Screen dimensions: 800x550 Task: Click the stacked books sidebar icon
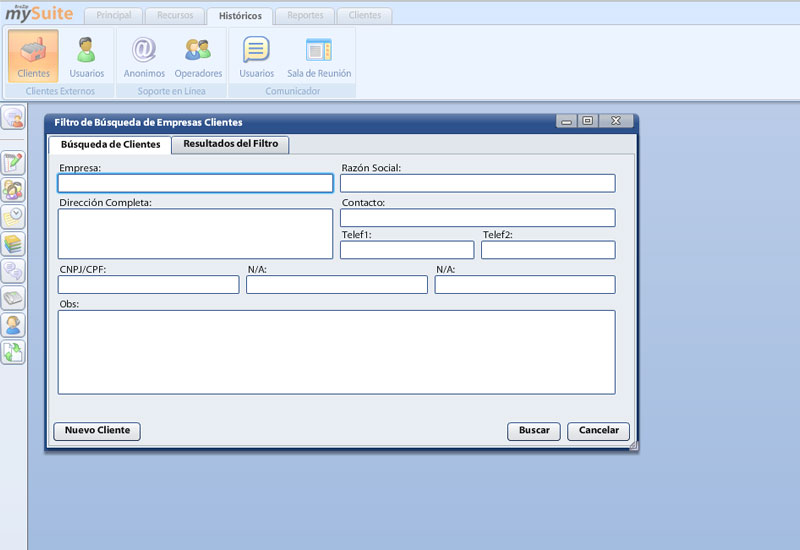point(13,244)
